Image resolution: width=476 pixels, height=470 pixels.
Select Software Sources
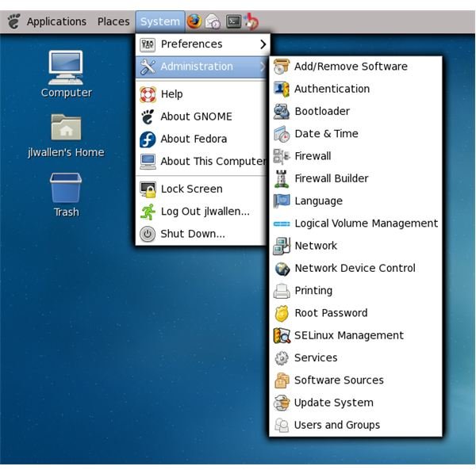point(355,380)
